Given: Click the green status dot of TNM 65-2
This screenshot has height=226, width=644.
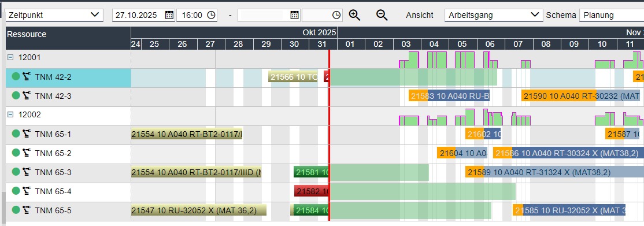Looking at the screenshot, I should pyautogui.click(x=16, y=153).
